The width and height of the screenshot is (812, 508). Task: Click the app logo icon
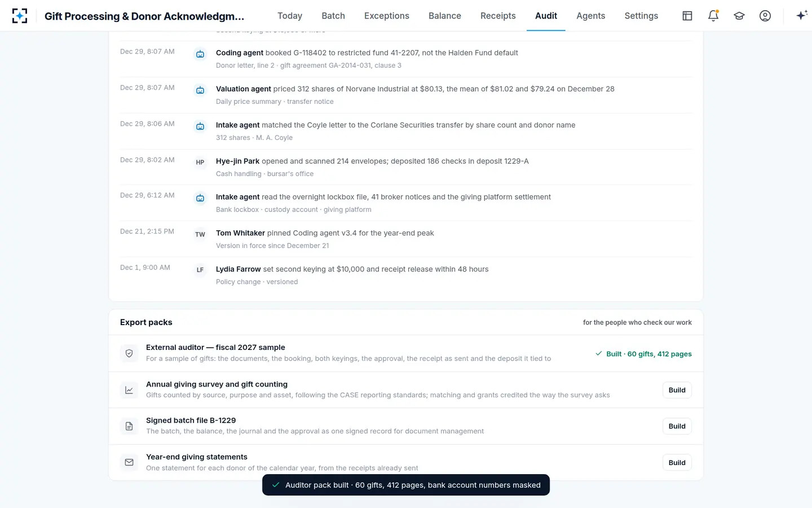tap(20, 16)
